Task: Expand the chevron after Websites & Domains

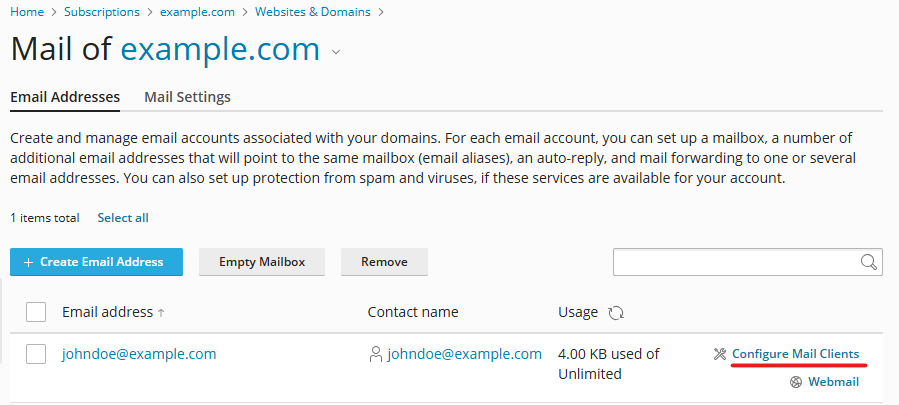Action: click(381, 12)
